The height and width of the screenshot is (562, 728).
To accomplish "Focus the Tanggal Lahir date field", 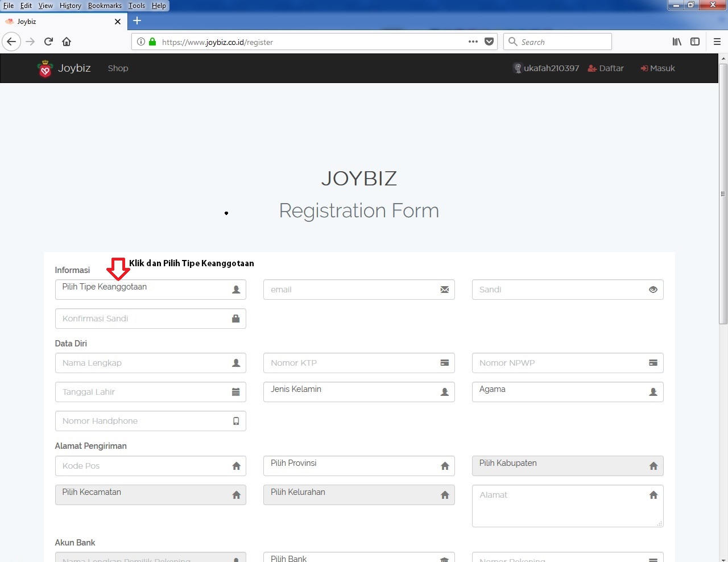I will [x=151, y=392].
